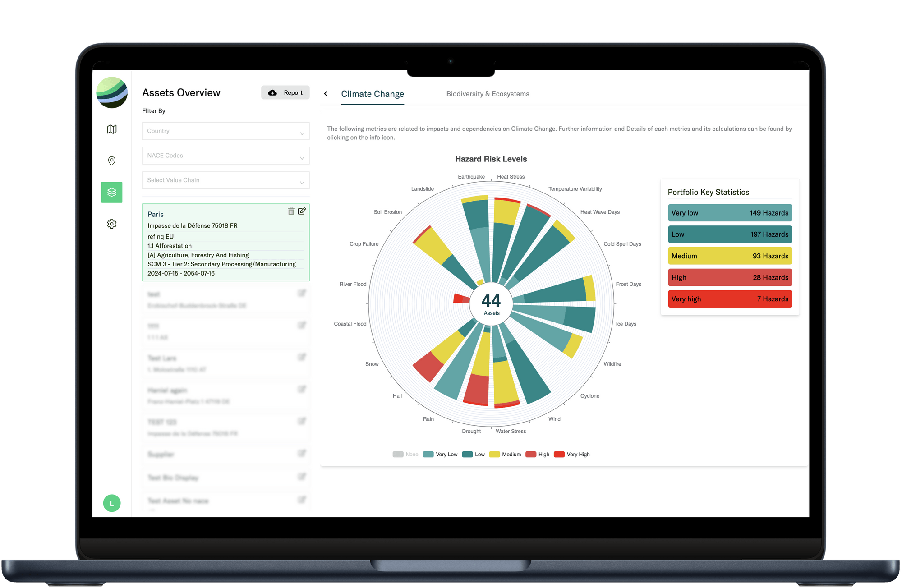Screen dimensions: 902x588
Task: Open the location pin icon in the sidebar
Action: click(x=112, y=161)
